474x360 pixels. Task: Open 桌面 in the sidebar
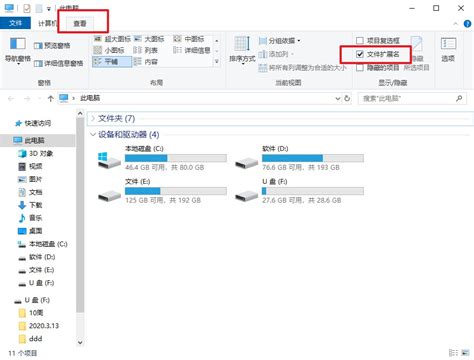30,231
